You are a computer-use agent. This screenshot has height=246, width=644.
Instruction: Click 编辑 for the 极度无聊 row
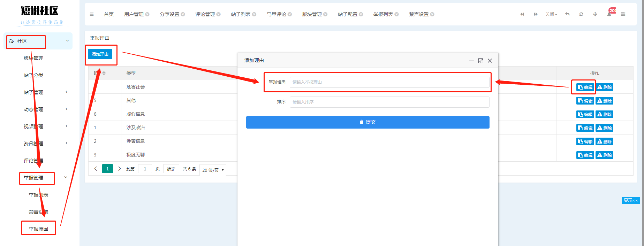(585, 155)
